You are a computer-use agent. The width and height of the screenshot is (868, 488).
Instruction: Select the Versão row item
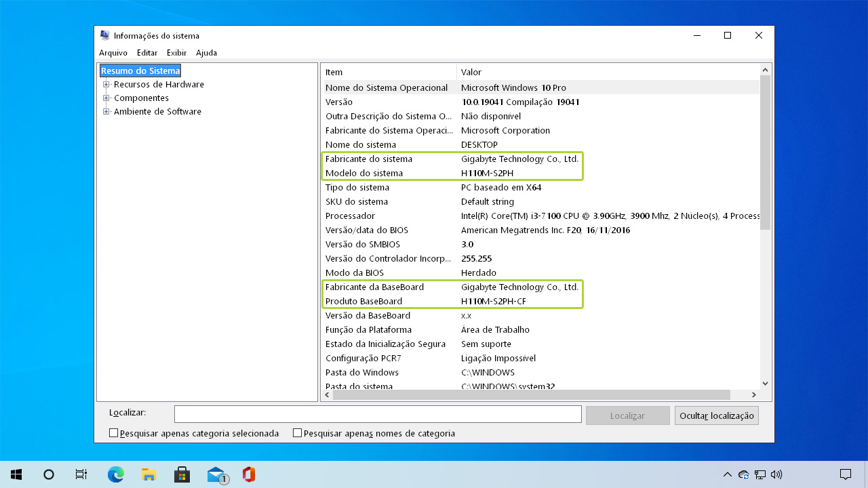(540, 102)
